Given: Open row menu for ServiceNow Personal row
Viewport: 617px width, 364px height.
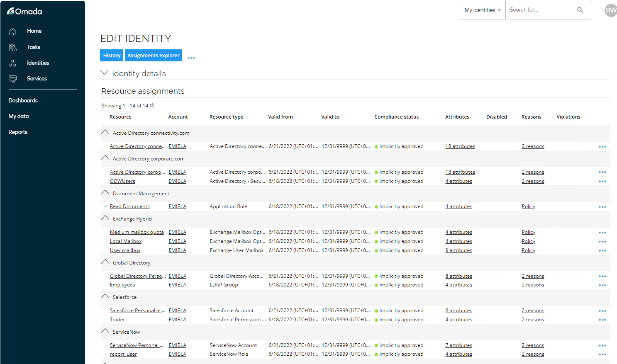Looking at the screenshot, I should (602, 346).
